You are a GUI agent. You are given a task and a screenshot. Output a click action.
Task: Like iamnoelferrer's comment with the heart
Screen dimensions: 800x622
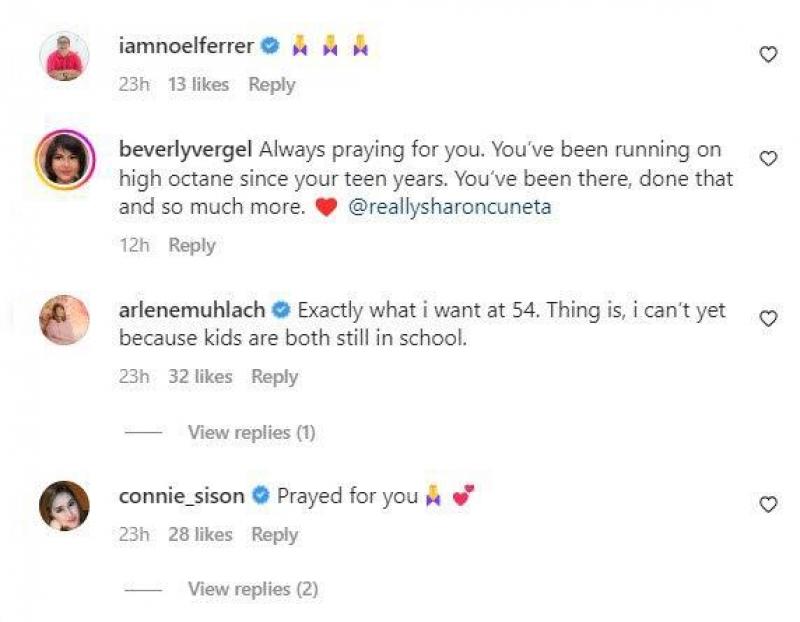coord(768,55)
